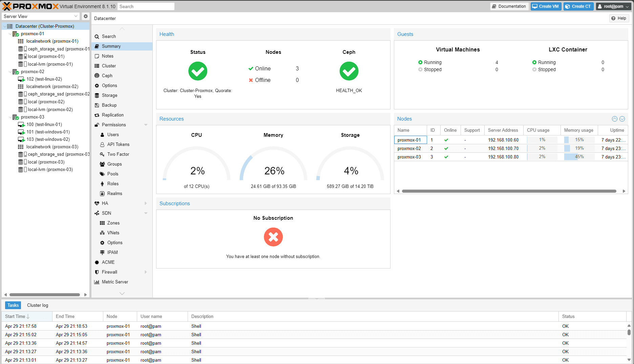634x364 pixels.
Task: Click the Create VM button
Action: click(546, 6)
